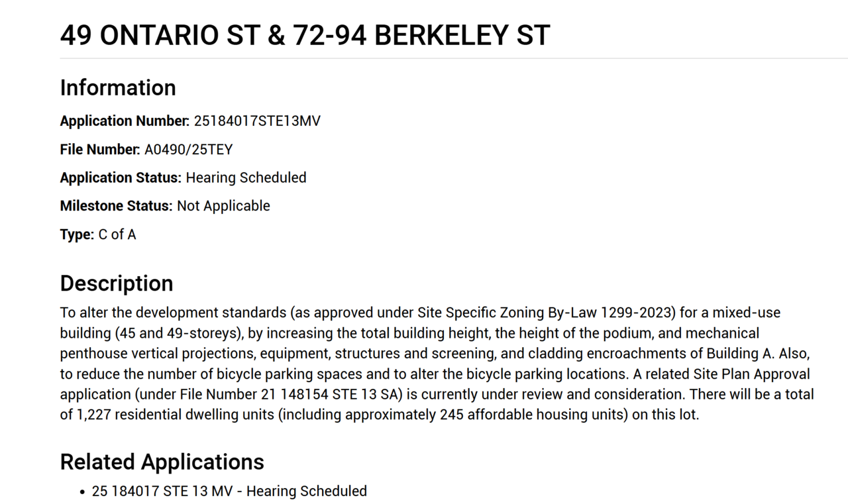Image resolution: width=848 pixels, height=504 pixels.
Task: Click the Description section heading
Action: coord(117,283)
